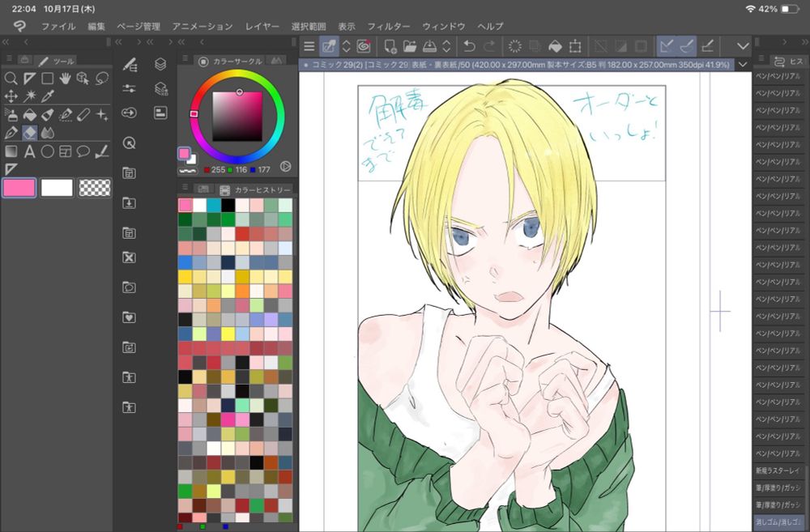Select transparent color in tool palette
This screenshot has width=810, height=532.
click(x=95, y=188)
